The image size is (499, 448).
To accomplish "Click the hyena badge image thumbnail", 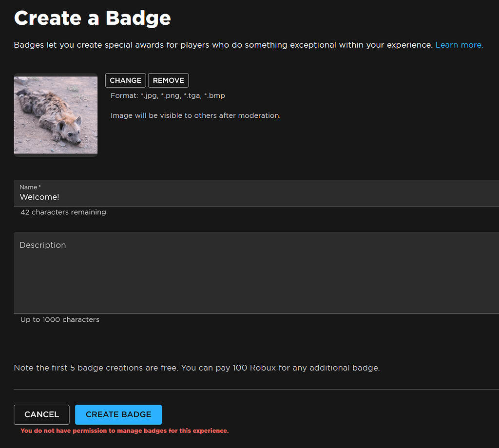I will coord(55,114).
